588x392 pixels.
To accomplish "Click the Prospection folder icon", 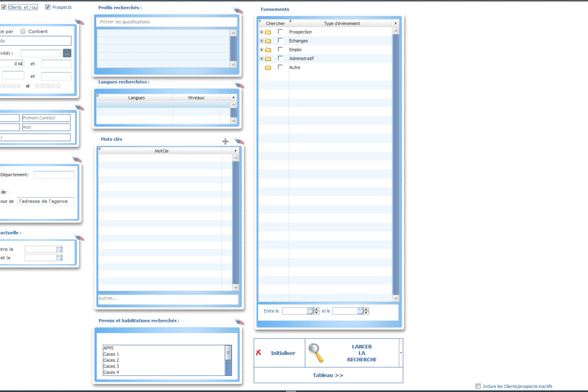I will pos(268,32).
